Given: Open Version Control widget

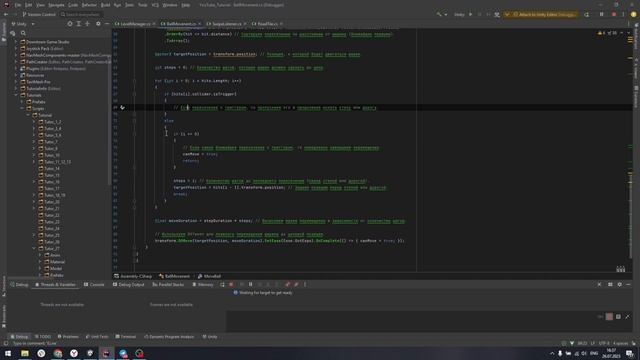Looking at the screenshot, I should pyautogui.click(x=39, y=14).
